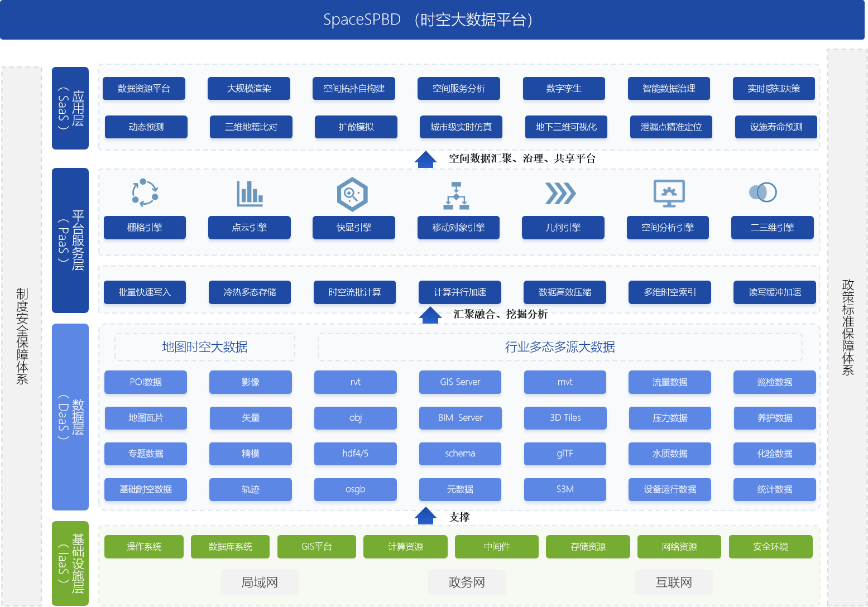Click the glTF format block

click(565, 454)
